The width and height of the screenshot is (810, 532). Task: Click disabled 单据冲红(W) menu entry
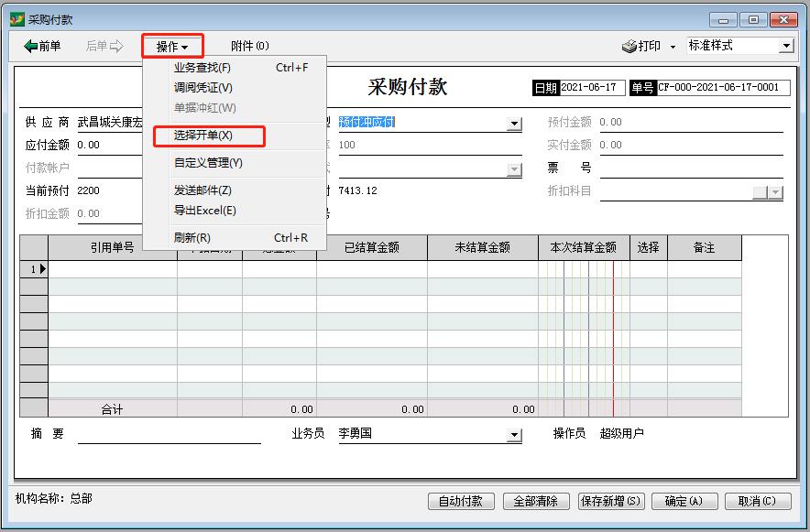[x=234, y=108]
